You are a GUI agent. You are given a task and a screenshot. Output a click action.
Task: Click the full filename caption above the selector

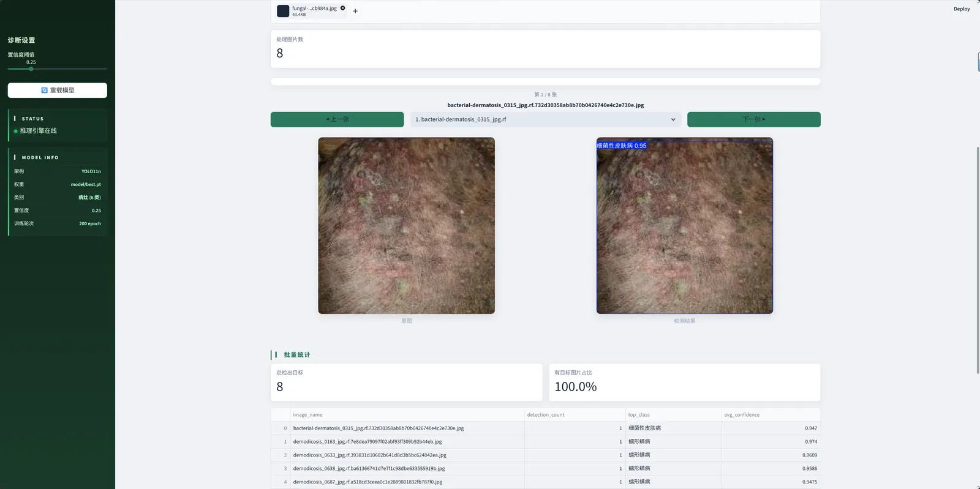(546, 105)
